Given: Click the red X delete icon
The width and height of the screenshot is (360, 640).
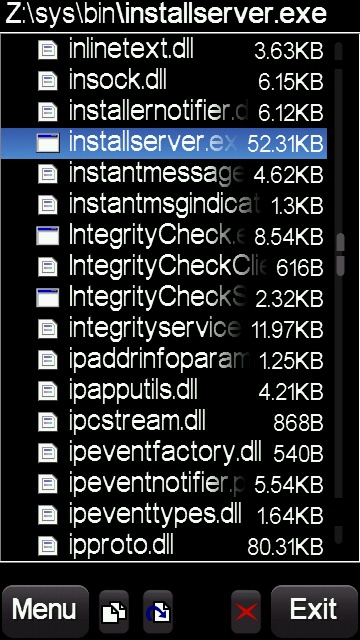Looking at the screenshot, I should tap(246, 611).
